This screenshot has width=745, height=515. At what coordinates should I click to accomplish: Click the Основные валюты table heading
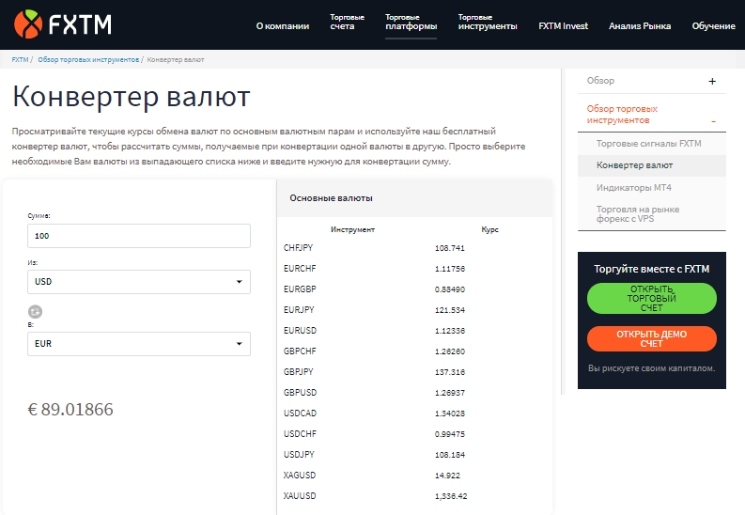pyautogui.click(x=331, y=198)
